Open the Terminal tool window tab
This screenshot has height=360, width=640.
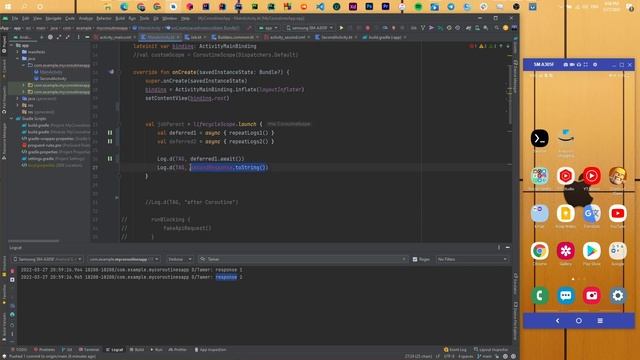(x=89, y=350)
